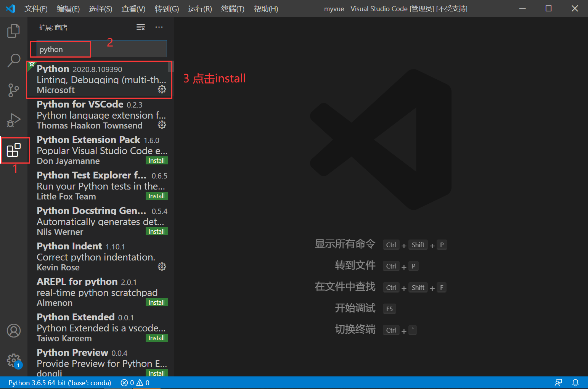Show errors and warnings in status bar

(135, 383)
